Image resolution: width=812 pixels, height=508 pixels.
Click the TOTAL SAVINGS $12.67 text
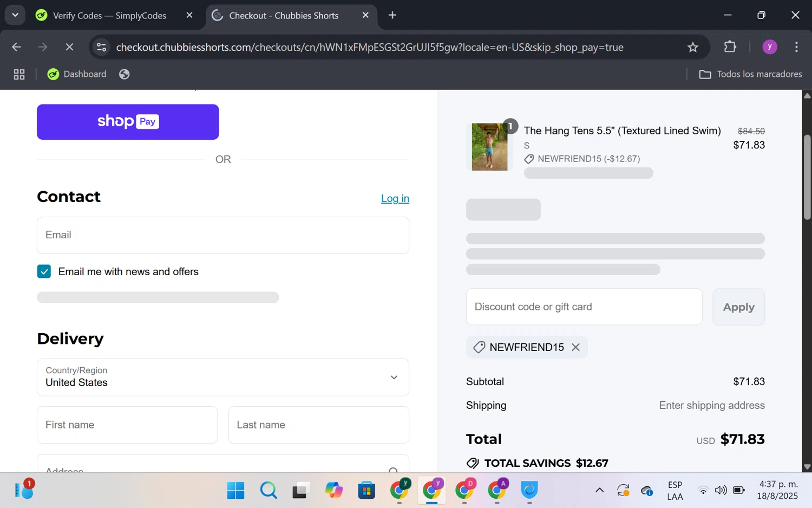tap(546, 463)
